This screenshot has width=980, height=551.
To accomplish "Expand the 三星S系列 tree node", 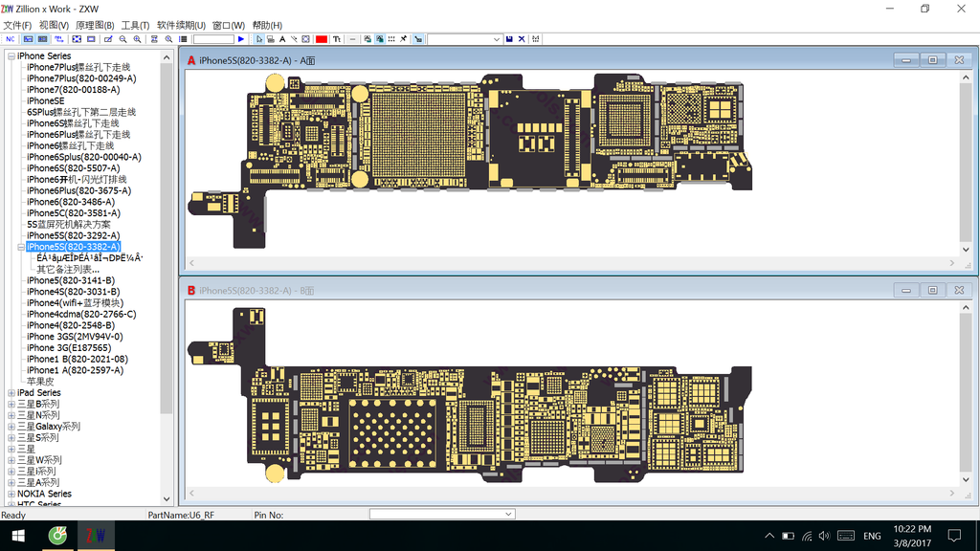I will pyautogui.click(x=11, y=438).
